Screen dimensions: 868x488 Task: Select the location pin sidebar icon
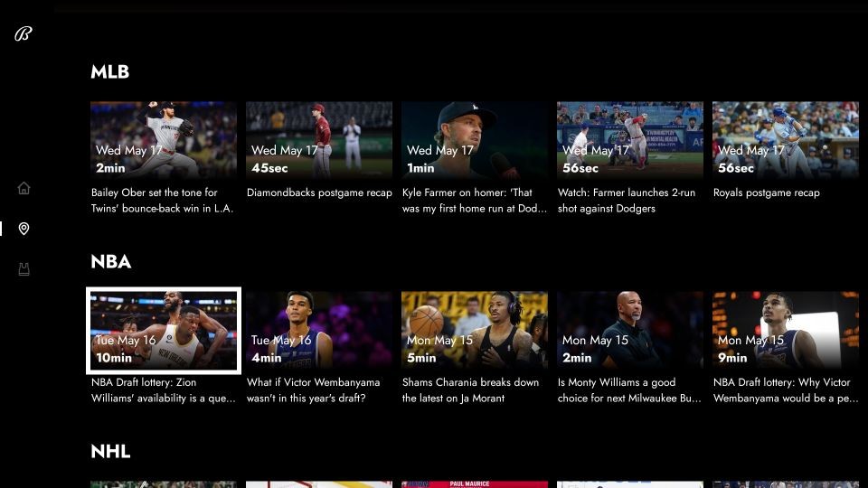pos(24,229)
